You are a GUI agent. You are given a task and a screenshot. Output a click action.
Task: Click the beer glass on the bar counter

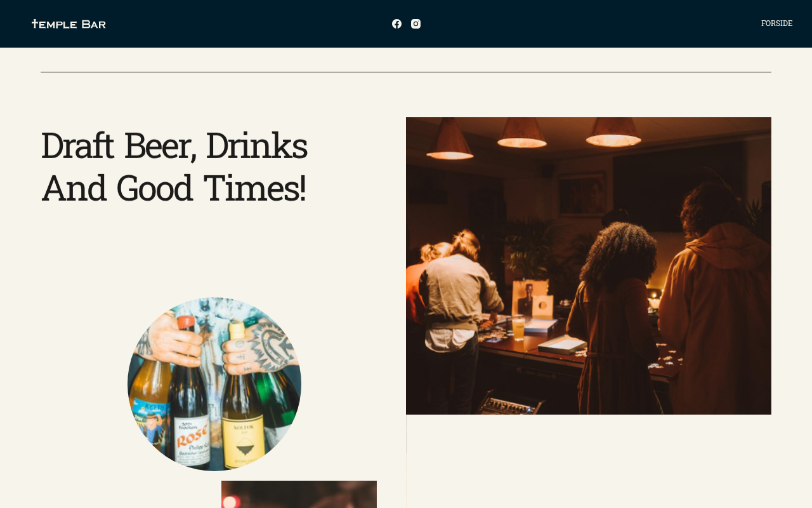pyautogui.click(x=518, y=328)
